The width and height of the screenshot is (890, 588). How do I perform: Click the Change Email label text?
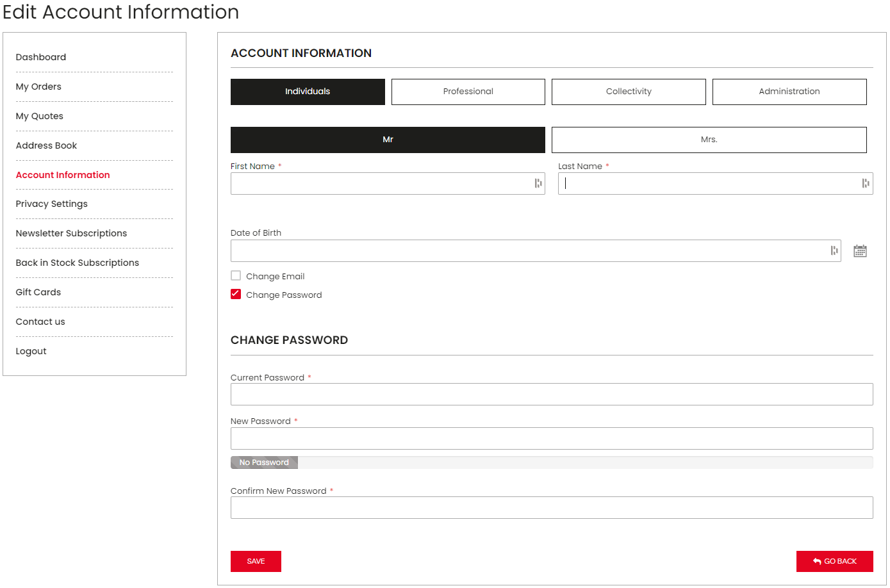(x=276, y=276)
